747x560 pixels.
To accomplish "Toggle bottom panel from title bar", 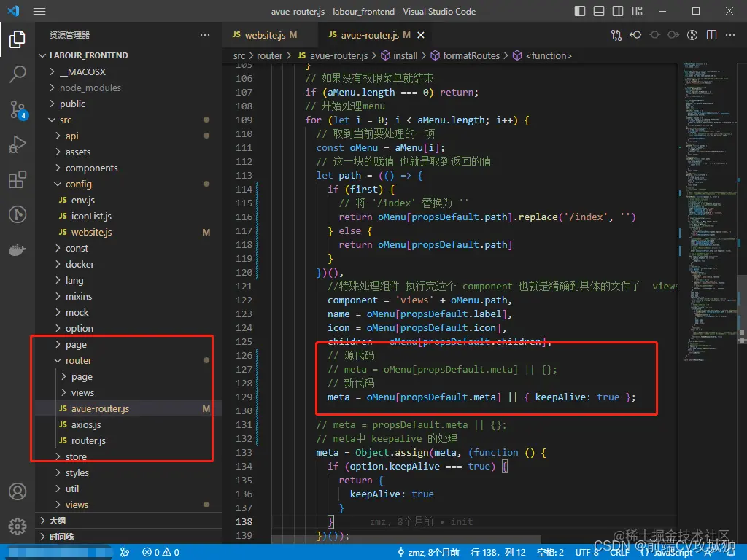I will coord(599,11).
